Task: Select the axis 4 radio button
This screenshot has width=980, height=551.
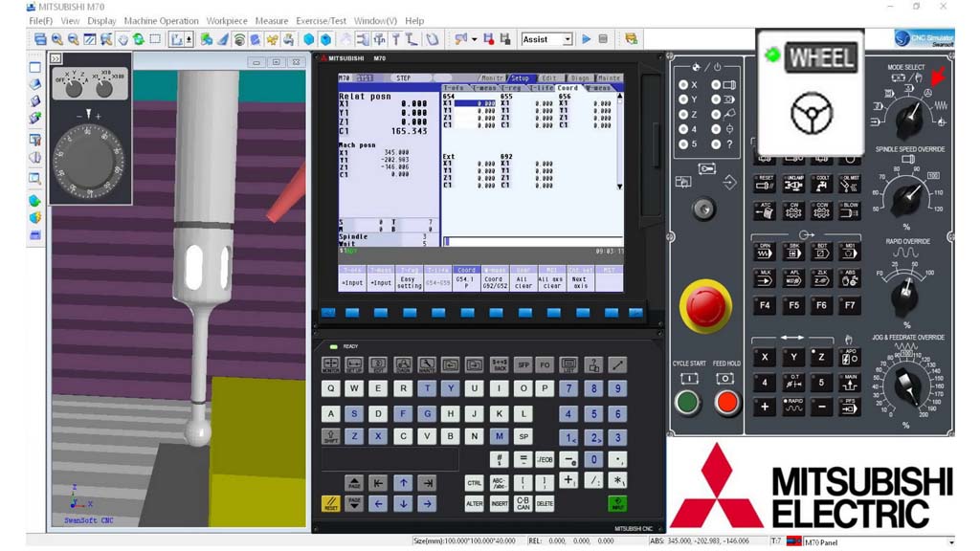Action: pyautogui.click(x=683, y=129)
